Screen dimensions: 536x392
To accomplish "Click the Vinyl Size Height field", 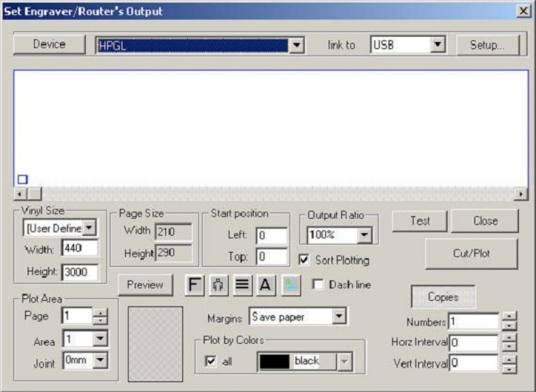I will (x=80, y=272).
